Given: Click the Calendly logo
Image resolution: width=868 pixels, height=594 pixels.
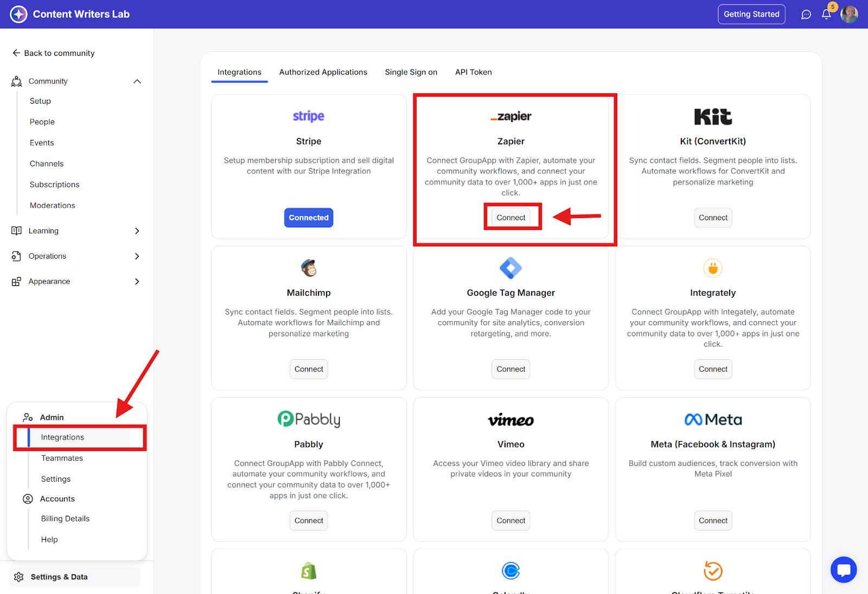Looking at the screenshot, I should click(x=511, y=571).
